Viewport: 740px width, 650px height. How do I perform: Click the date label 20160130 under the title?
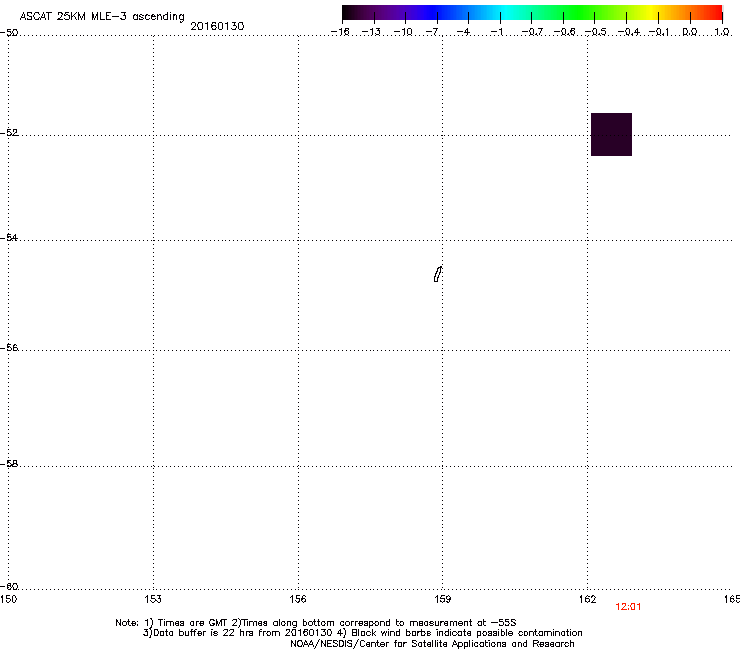(x=217, y=26)
